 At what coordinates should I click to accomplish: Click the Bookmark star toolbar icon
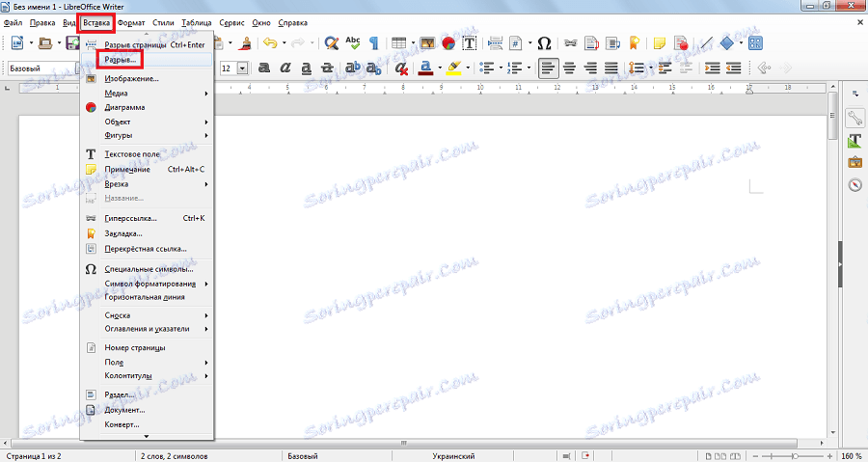[635, 43]
